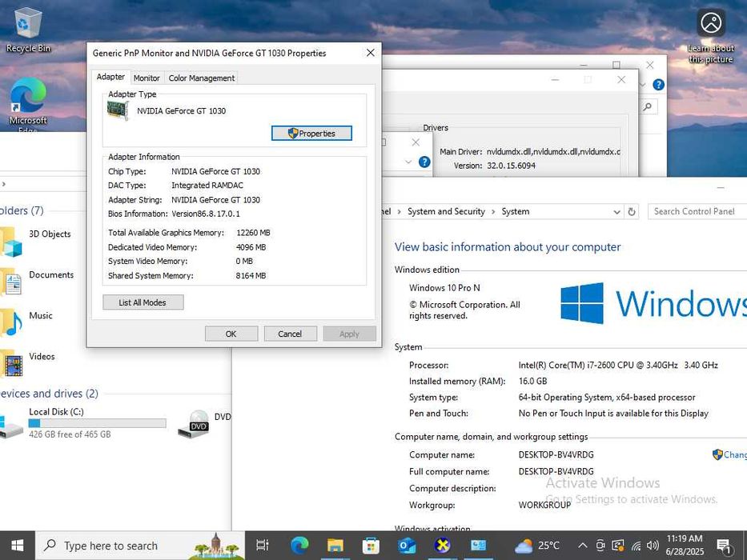
Task: Open the Videos folder
Action: point(28,363)
